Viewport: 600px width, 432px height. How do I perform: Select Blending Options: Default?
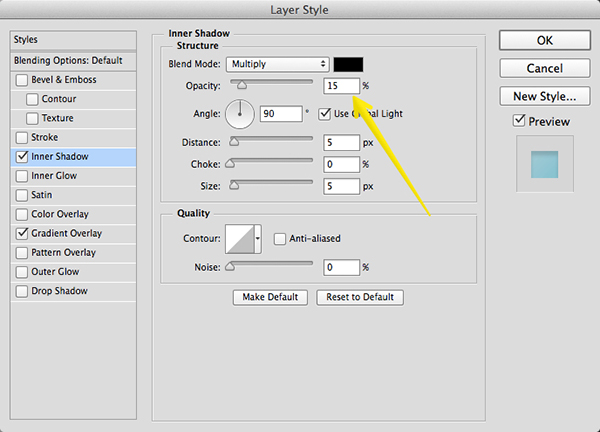(66, 59)
